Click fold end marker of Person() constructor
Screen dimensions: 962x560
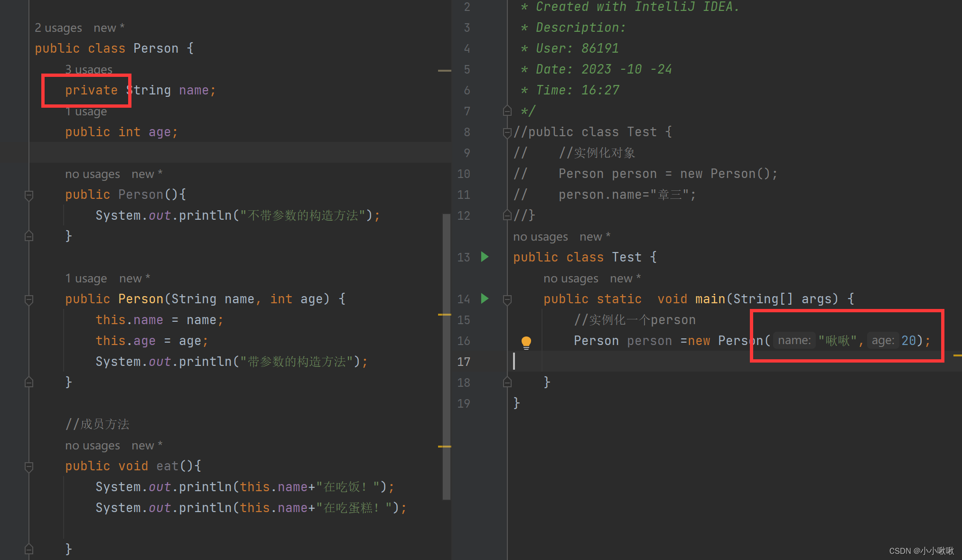pos(29,236)
